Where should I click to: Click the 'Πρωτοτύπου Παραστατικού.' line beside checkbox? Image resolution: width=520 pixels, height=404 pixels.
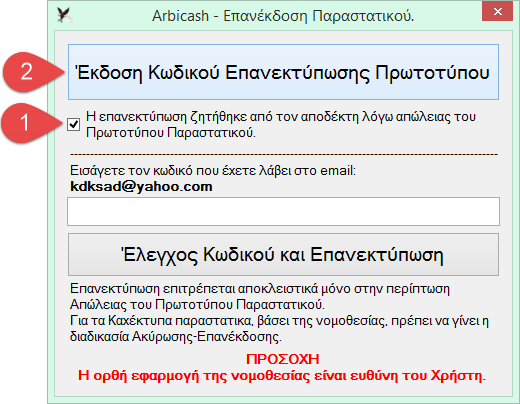click(171, 133)
